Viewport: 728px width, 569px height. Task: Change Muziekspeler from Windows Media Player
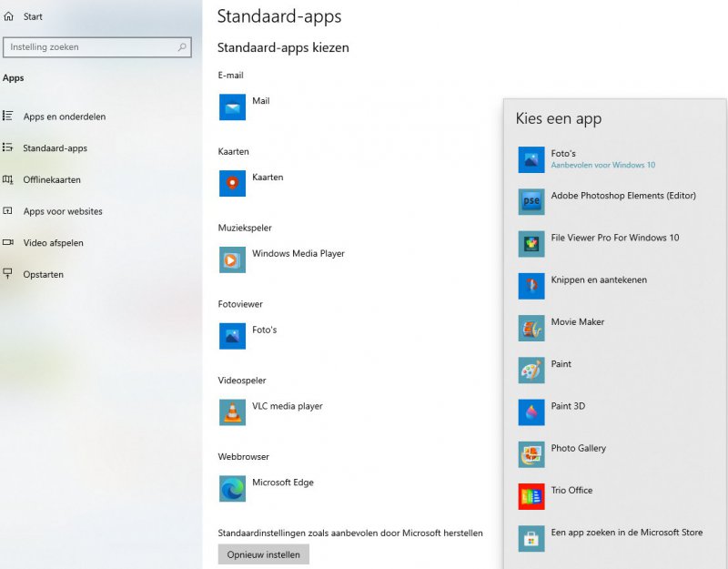click(x=298, y=253)
